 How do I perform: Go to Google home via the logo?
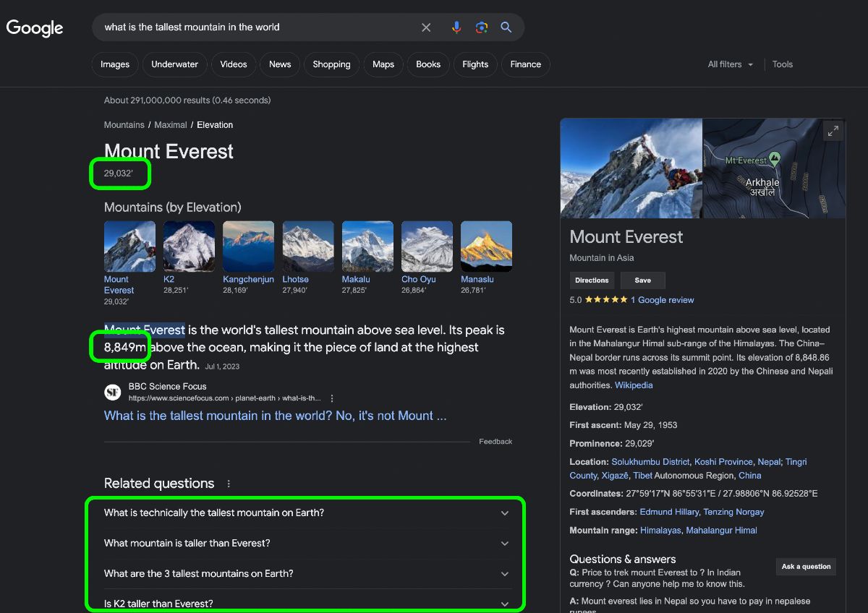pos(35,27)
